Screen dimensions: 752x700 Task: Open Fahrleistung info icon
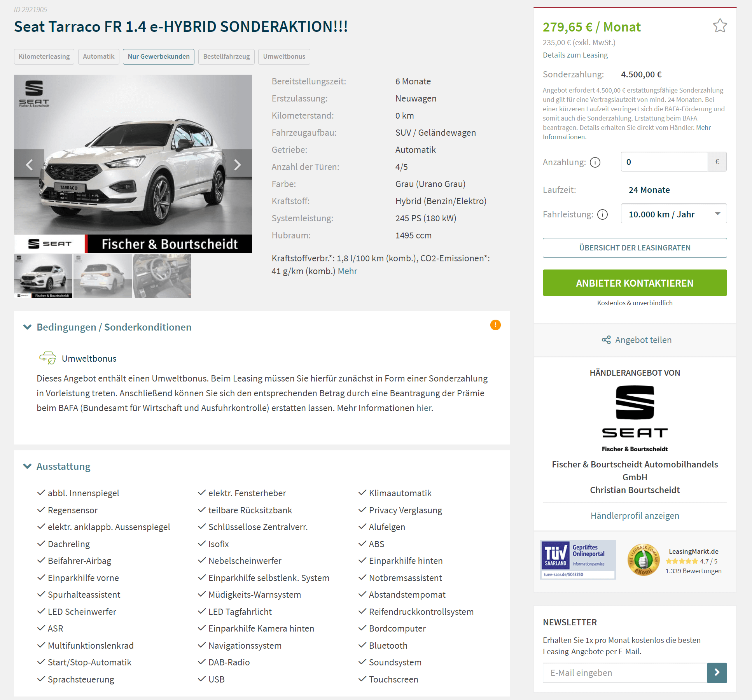click(x=602, y=214)
